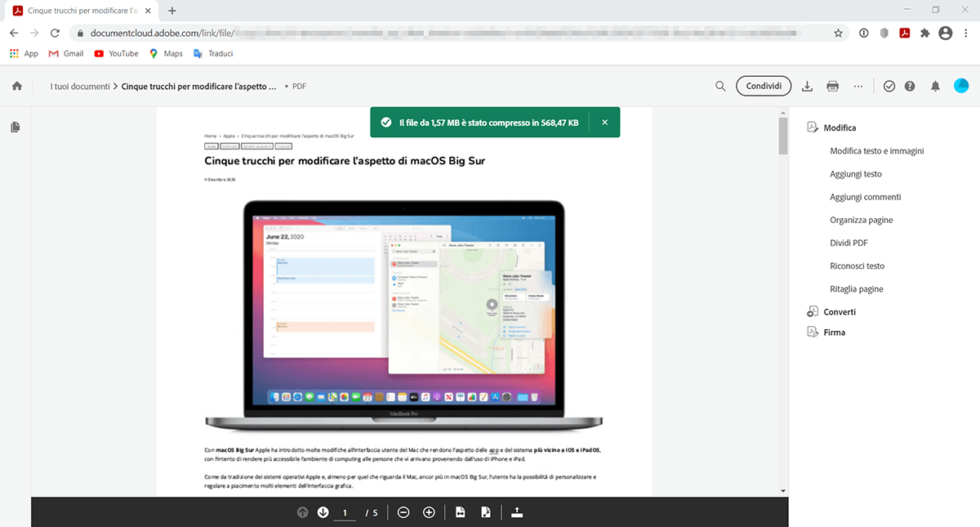The width and height of the screenshot is (980, 527).
Task: Click the vertical scrollbar thumb
Action: coord(783,135)
